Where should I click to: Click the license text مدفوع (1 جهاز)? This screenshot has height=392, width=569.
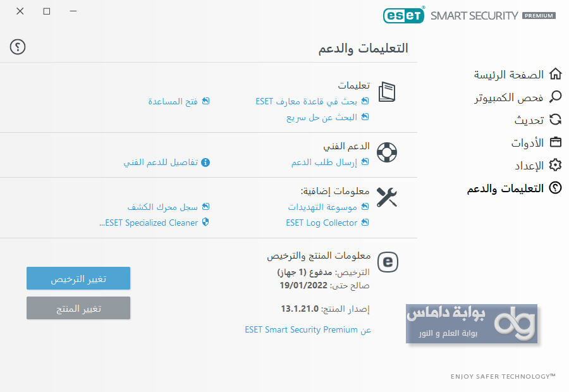point(305,273)
